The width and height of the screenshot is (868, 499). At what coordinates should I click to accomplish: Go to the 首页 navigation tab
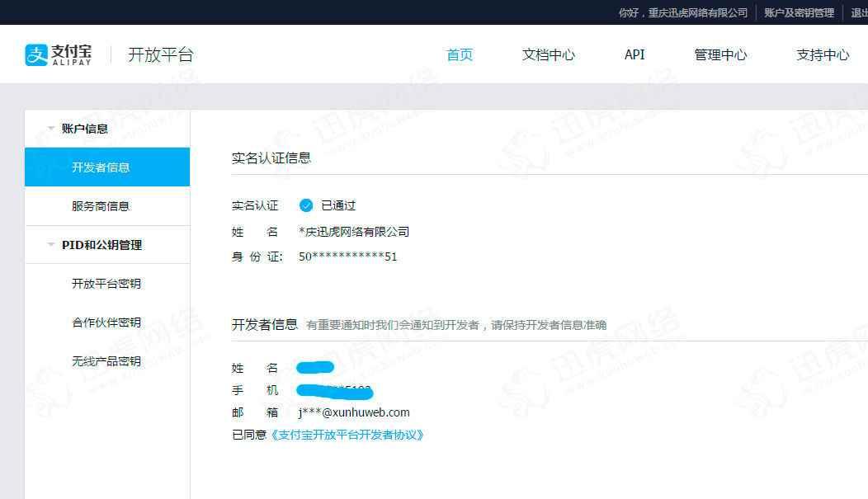[460, 55]
